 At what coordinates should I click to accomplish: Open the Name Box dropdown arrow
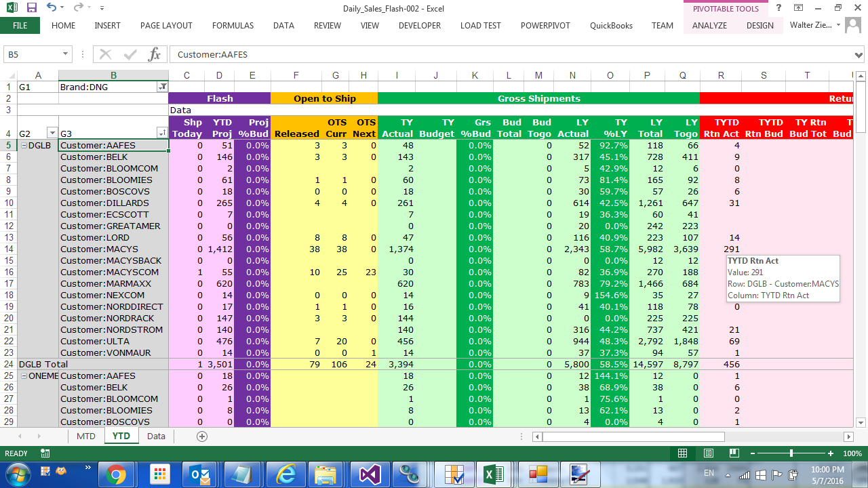[66, 54]
